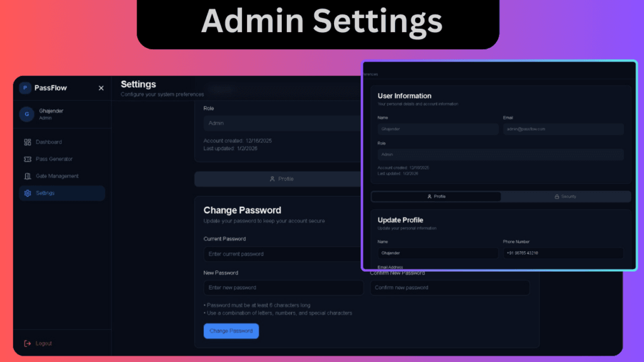Image resolution: width=644 pixels, height=362 pixels.
Task: Click inset Email field admin@passflow.com
Action: [563, 129]
